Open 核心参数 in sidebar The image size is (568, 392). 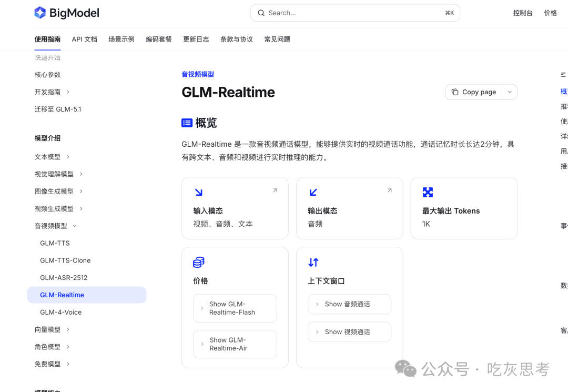coord(47,75)
